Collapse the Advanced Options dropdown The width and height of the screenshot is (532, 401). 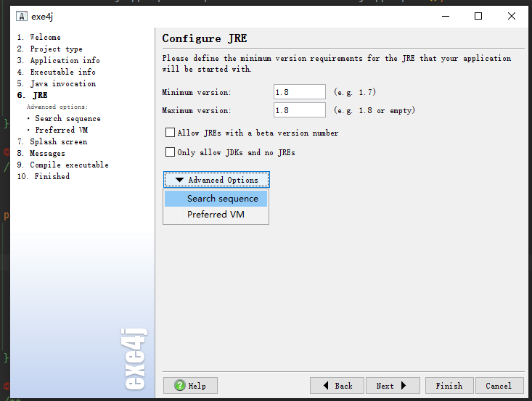(x=216, y=180)
